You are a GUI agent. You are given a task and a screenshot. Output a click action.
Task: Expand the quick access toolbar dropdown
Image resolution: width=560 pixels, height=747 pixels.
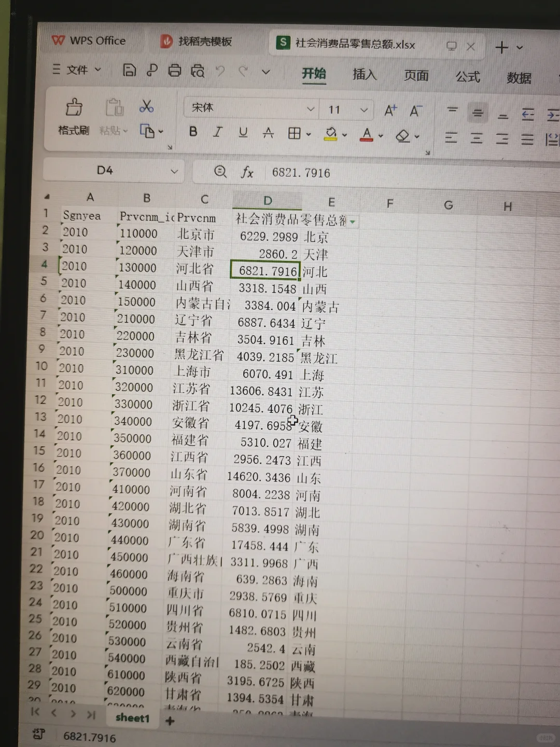pyautogui.click(x=266, y=72)
